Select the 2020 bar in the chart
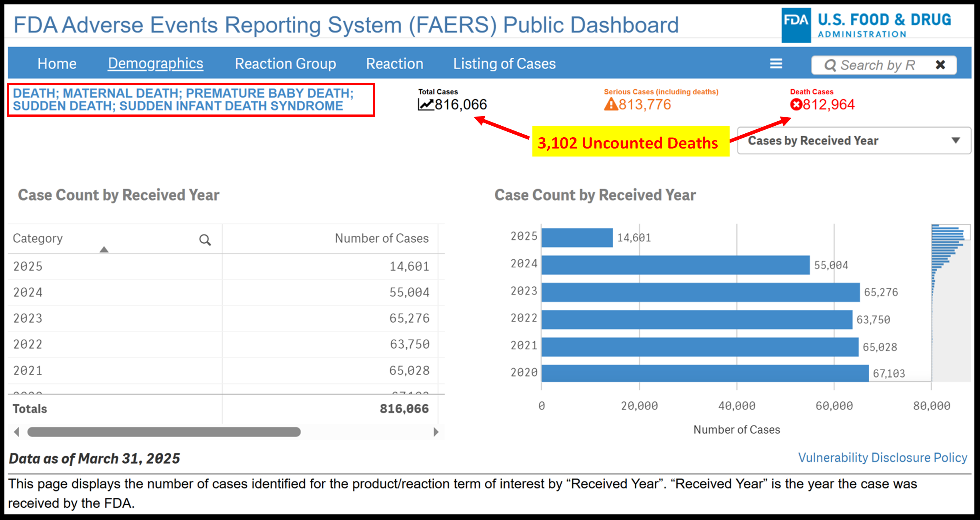Image resolution: width=980 pixels, height=520 pixels. pos(705,373)
